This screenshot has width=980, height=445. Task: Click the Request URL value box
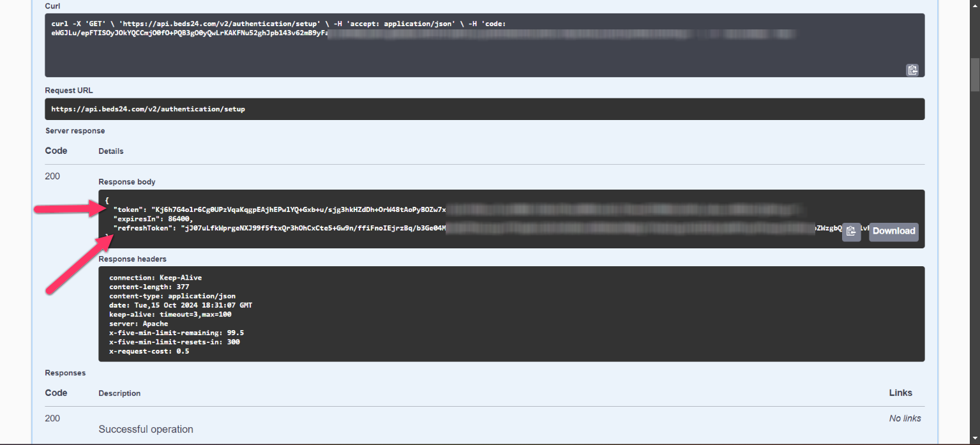point(485,109)
